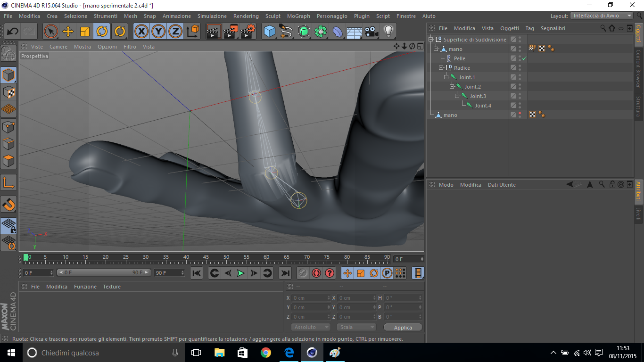This screenshot has width=644, height=362.
Task: Toggle Y axis lock
Action: 158,32
